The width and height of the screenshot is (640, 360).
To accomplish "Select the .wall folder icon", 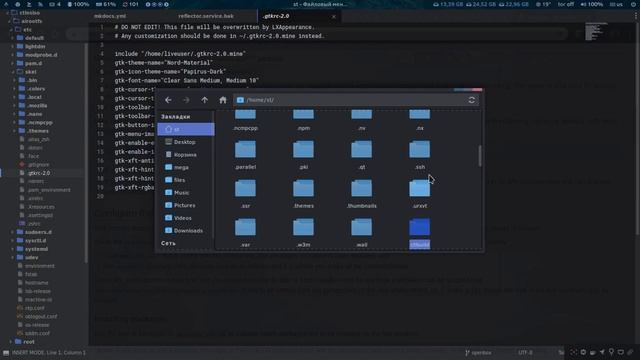I will pyautogui.click(x=362, y=227).
